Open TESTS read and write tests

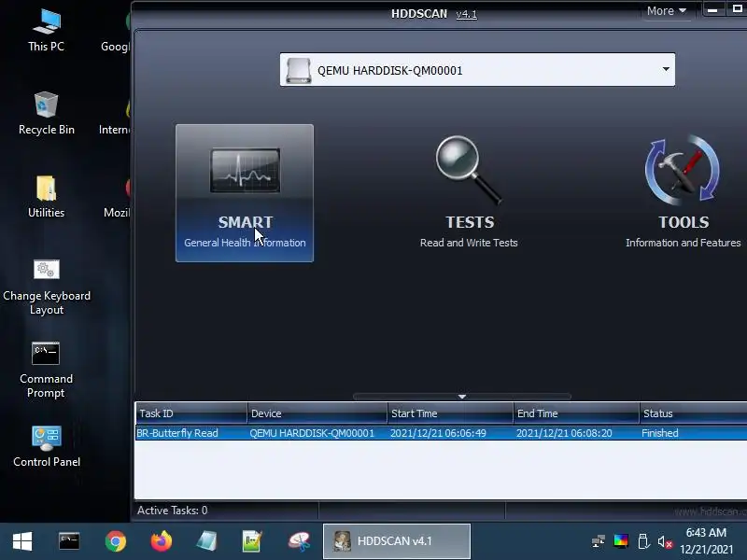coord(469,192)
